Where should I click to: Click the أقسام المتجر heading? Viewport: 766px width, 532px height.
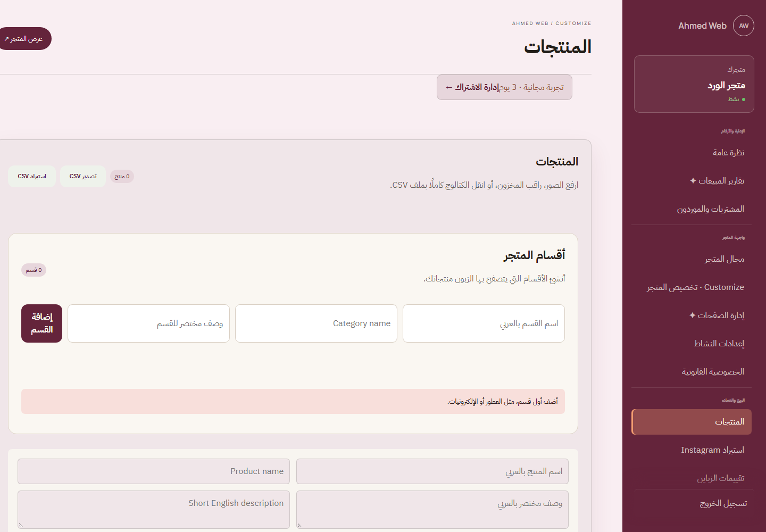click(534, 255)
